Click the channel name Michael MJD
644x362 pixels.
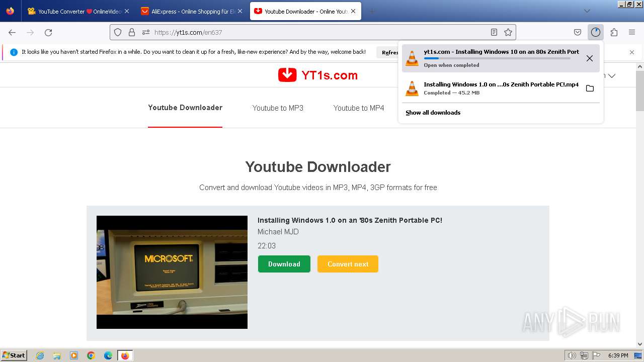pyautogui.click(x=278, y=232)
